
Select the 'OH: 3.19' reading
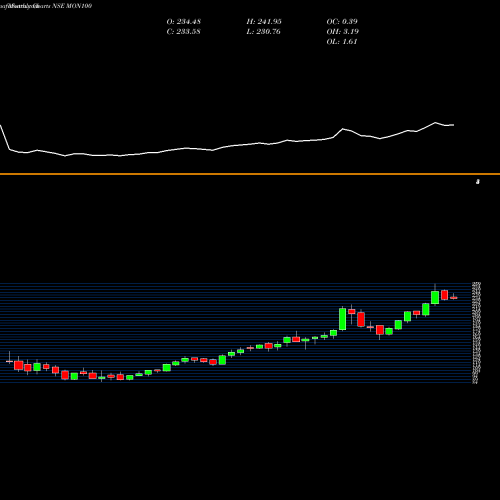point(343,31)
